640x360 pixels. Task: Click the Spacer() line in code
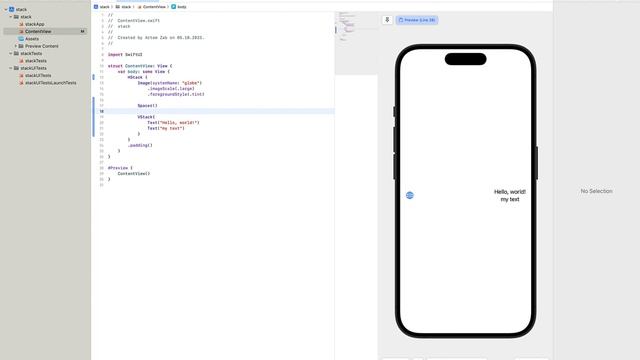[x=147, y=106]
